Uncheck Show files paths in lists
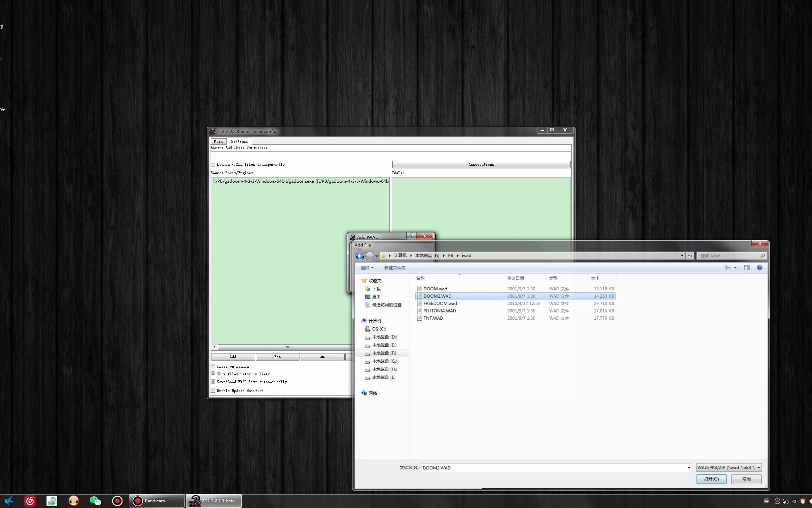Screen dimensions: 812x508 coord(213,374)
